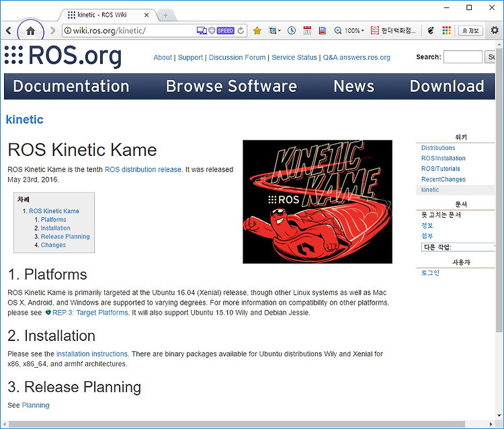This screenshot has height=429, width=504.
Task: Open browsing history clock icon
Action: pos(292,30)
